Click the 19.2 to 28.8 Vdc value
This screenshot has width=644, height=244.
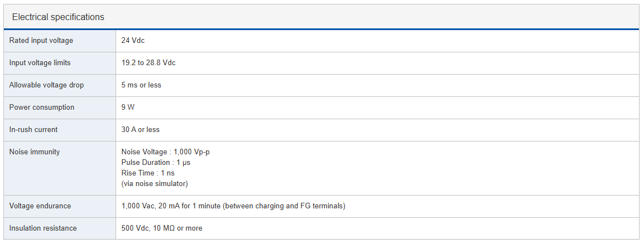pyautogui.click(x=148, y=63)
